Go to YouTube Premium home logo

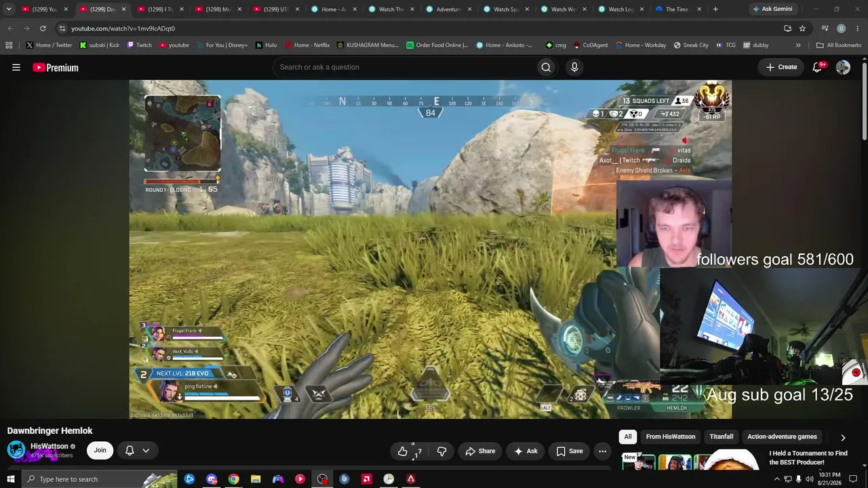coord(56,67)
